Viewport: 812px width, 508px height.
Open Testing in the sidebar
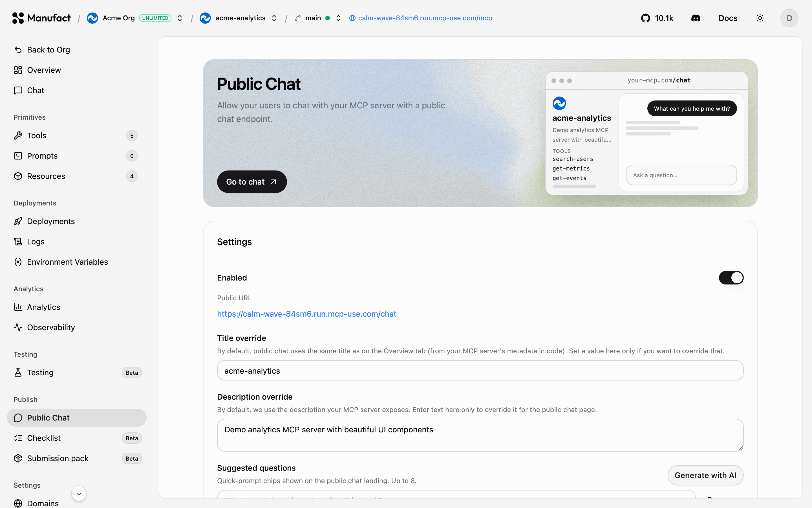point(76,373)
